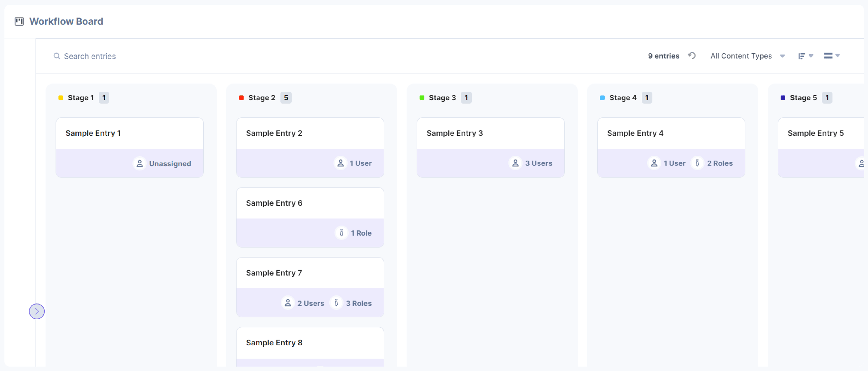The height and width of the screenshot is (371, 868).
Task: Click the Workflow Board kanban icon
Action: tap(19, 21)
